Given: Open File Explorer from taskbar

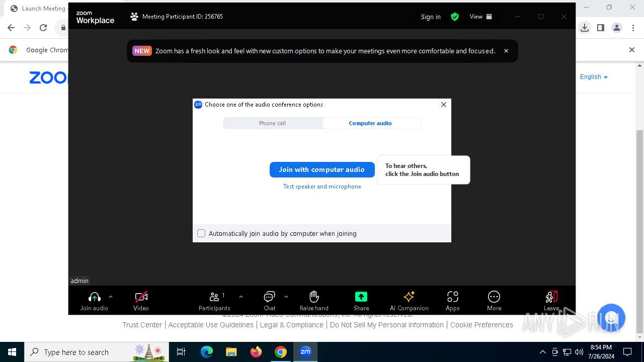Looking at the screenshot, I should click(231, 352).
